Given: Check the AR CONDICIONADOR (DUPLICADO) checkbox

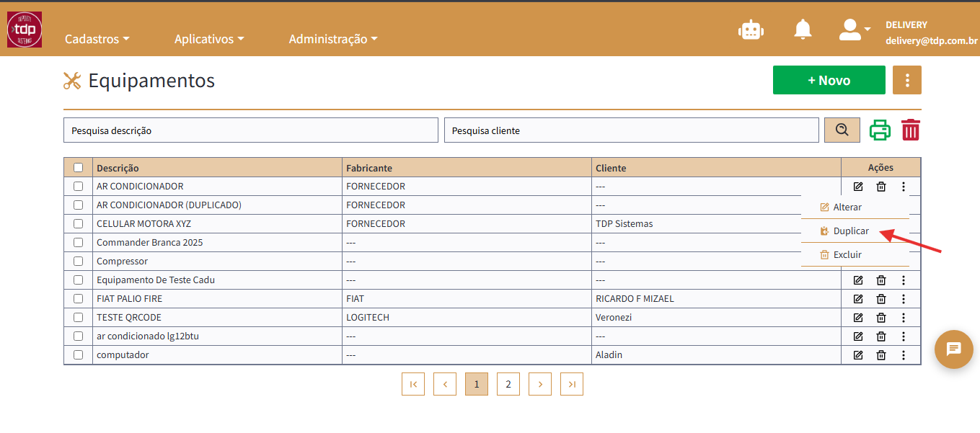Looking at the screenshot, I should coord(79,205).
